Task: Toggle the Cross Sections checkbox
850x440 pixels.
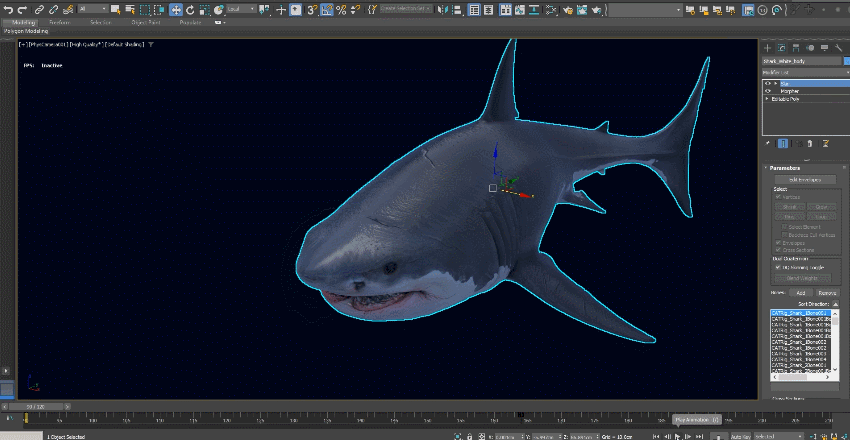Action: coord(780,249)
